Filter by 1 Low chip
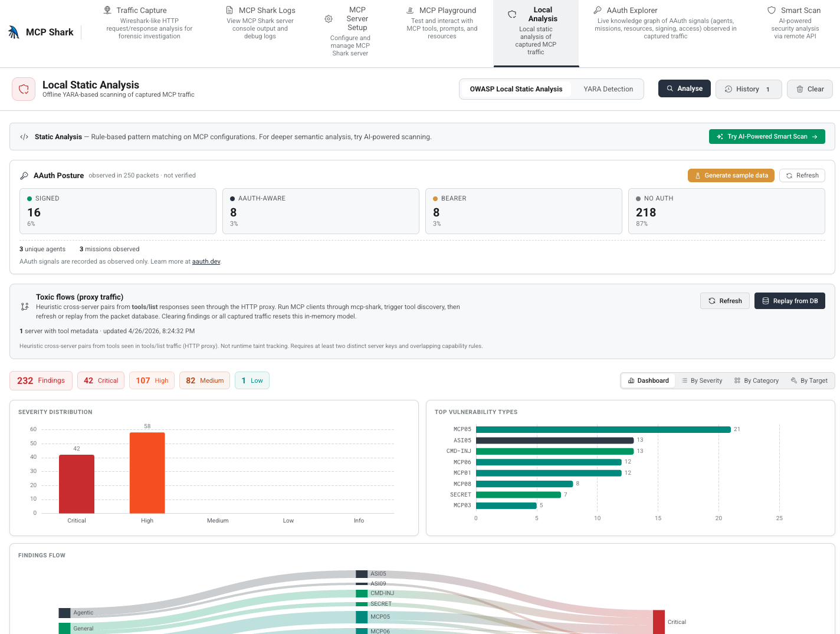The height and width of the screenshot is (634, 840). (252, 380)
